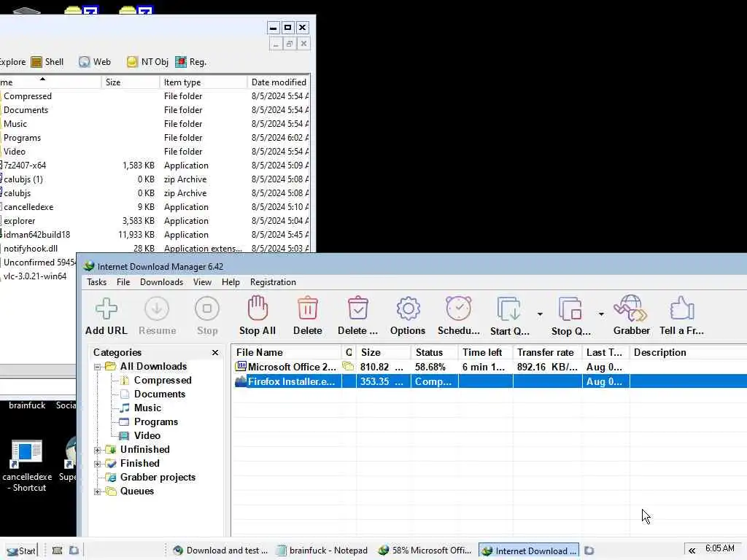Select the 7z2407-x64 application file
The image size is (747, 560).
point(25,166)
